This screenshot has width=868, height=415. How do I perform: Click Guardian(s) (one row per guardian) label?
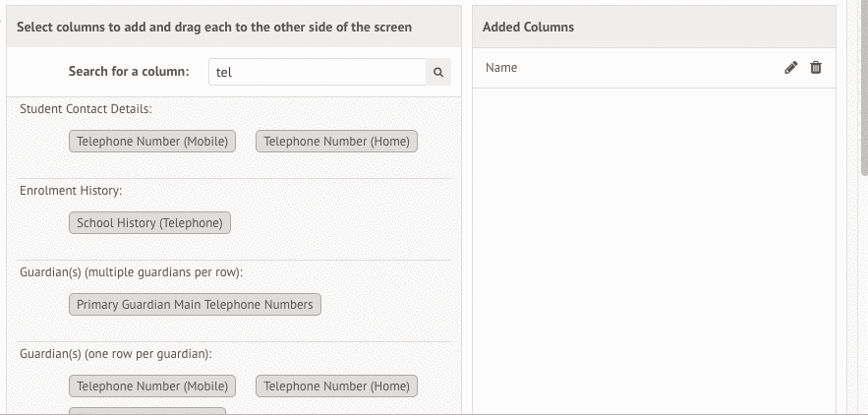tap(115, 353)
